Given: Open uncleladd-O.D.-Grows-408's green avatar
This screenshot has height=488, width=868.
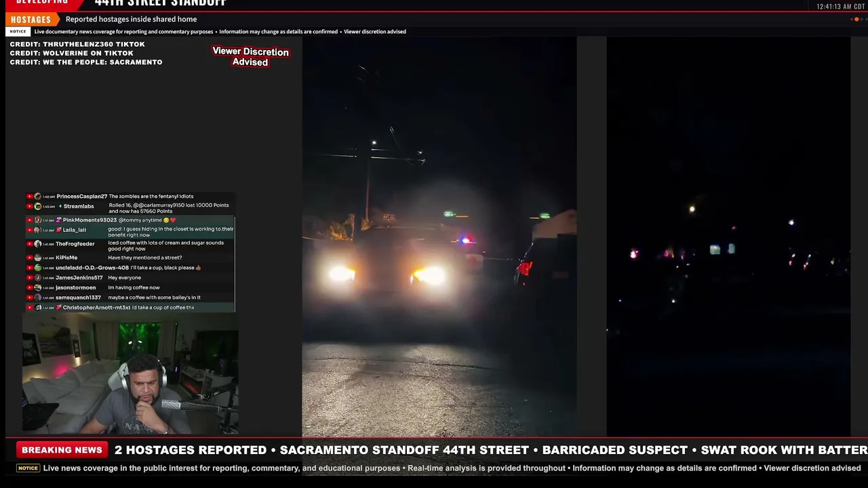Looking at the screenshot, I should (38, 268).
